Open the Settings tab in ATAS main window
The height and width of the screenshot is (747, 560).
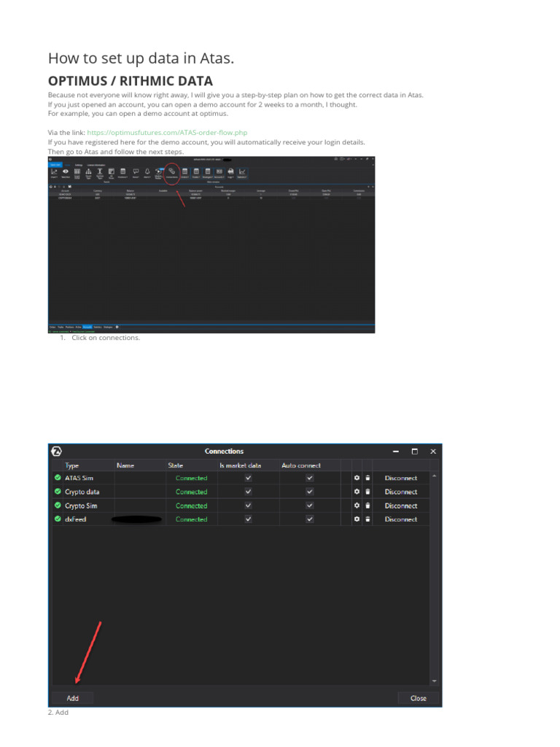(79, 165)
